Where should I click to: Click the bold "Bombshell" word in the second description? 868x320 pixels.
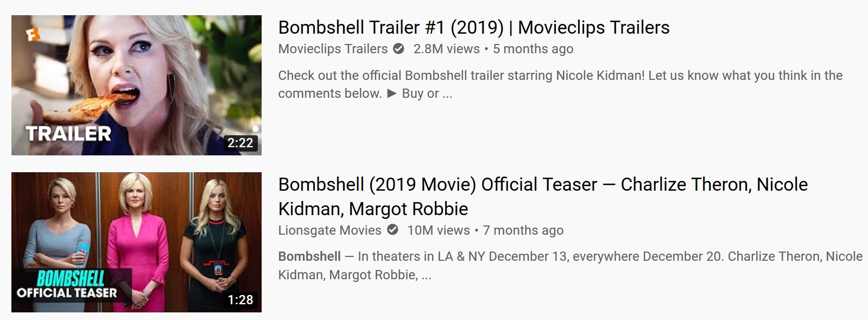coord(309,256)
